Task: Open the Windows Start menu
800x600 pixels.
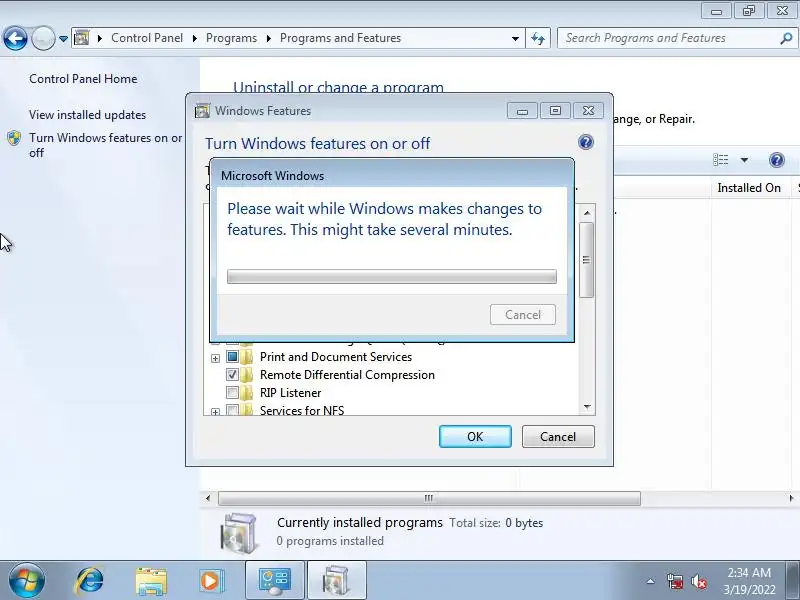Action: pos(27,580)
